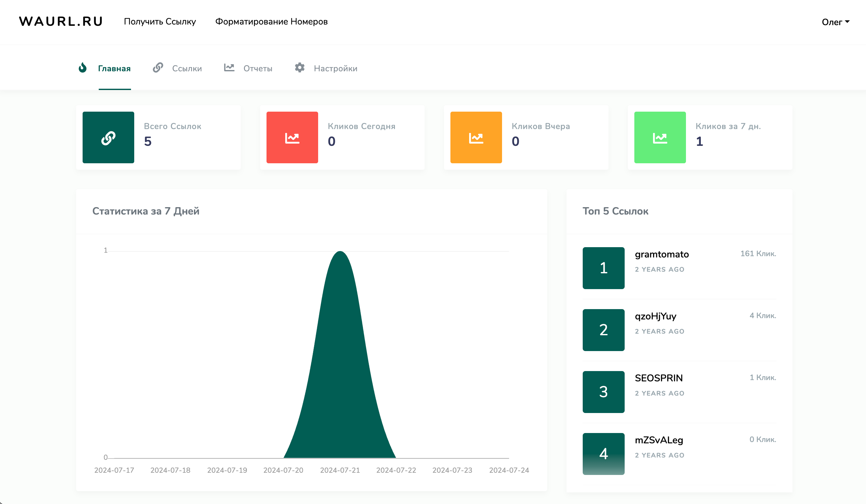Click the orange Кликов Вчера chart tile

[x=476, y=137]
